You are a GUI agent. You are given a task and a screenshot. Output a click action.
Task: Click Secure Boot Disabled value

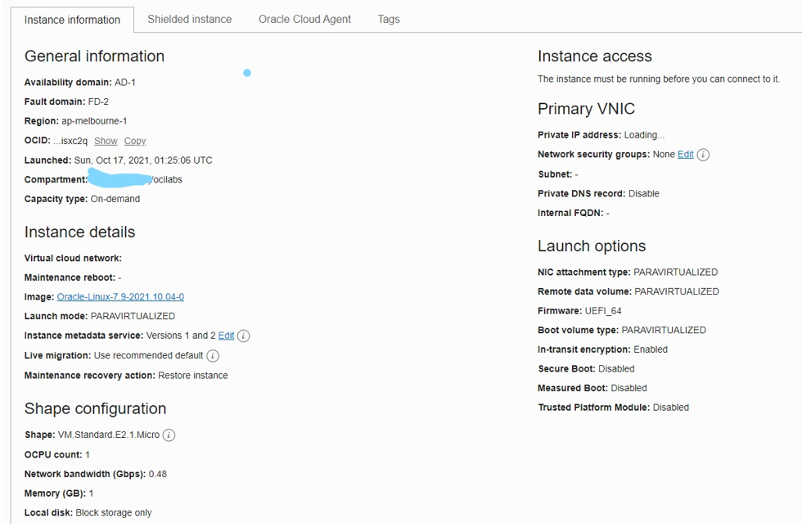coord(616,369)
